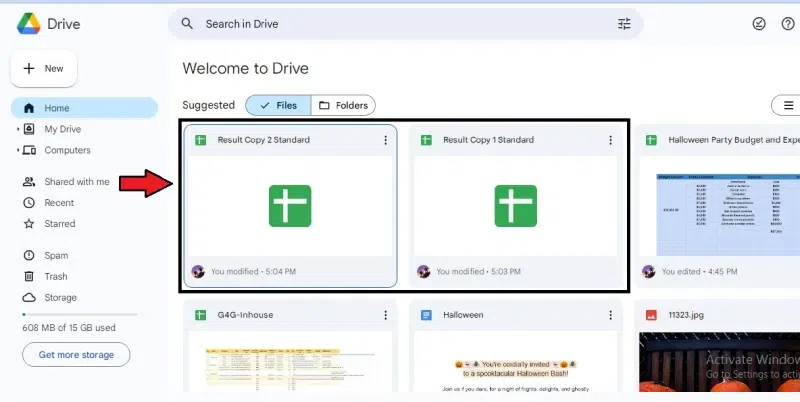Click image file icon beside 11323.jpg
The width and height of the screenshot is (800, 402).
pos(651,315)
